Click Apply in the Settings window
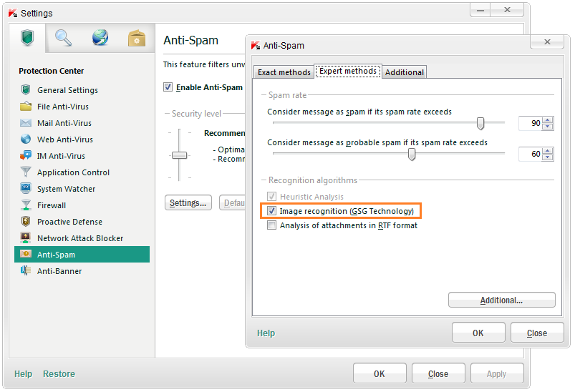 [x=496, y=373]
